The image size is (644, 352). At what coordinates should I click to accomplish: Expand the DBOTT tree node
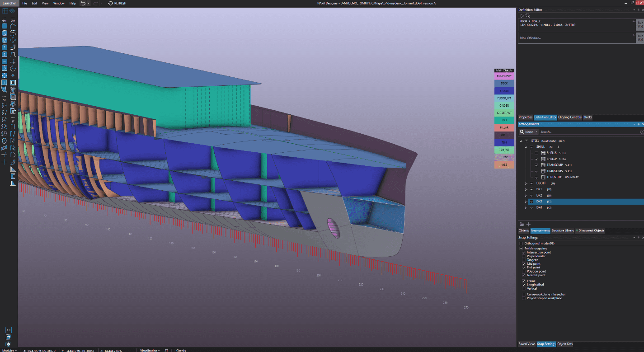(x=526, y=183)
